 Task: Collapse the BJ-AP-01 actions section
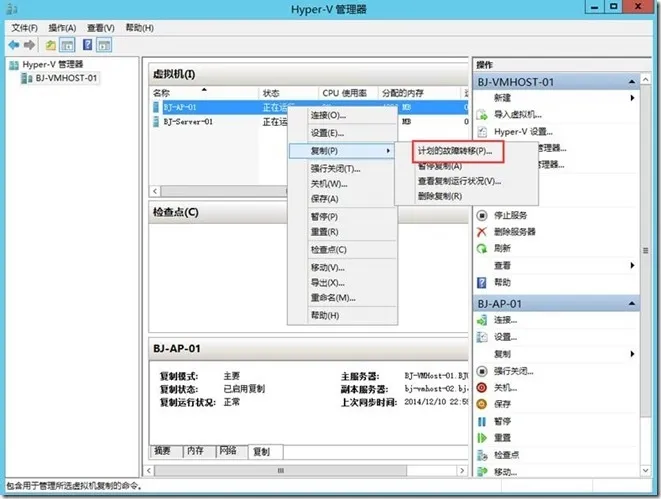[x=631, y=303]
